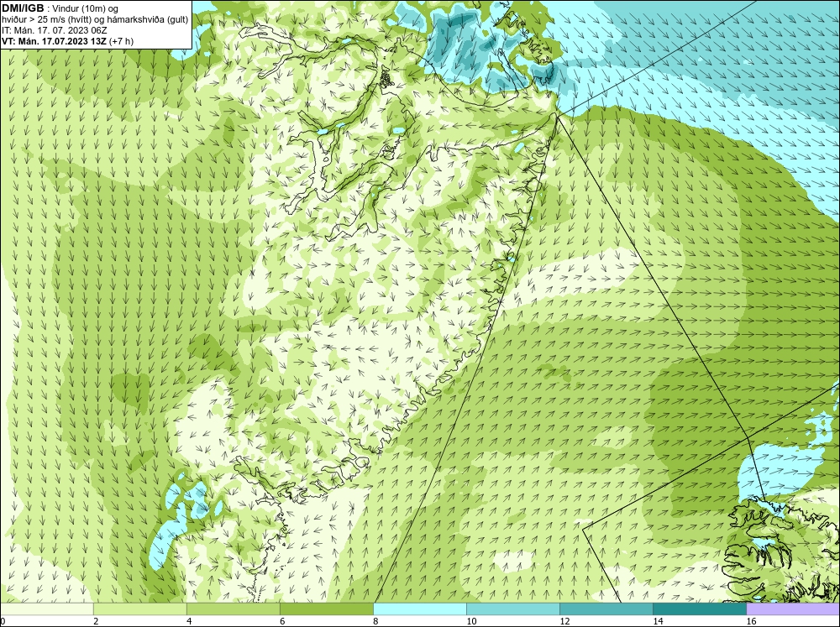
Task: Click the '(+7 h)' forecast offset text
Action: tap(121, 41)
